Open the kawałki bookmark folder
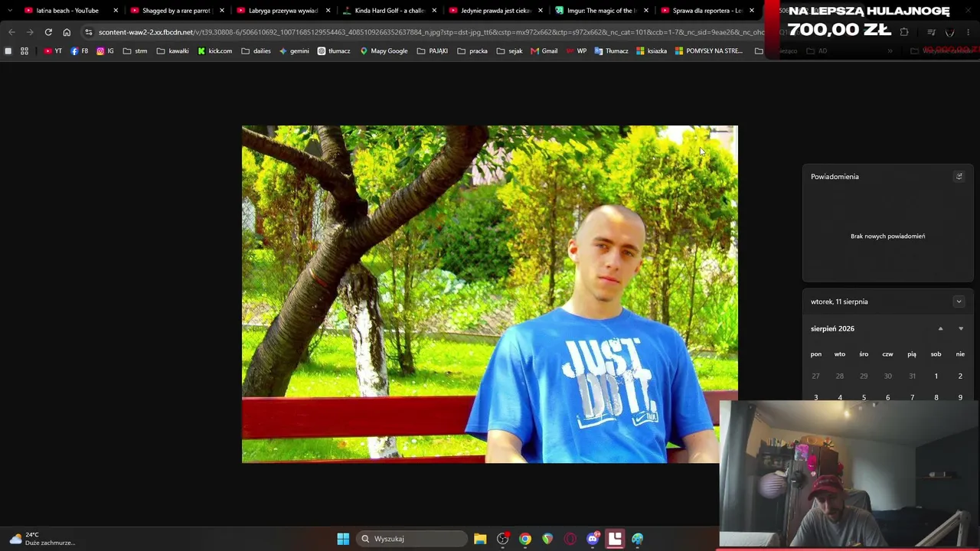 [x=172, y=51]
